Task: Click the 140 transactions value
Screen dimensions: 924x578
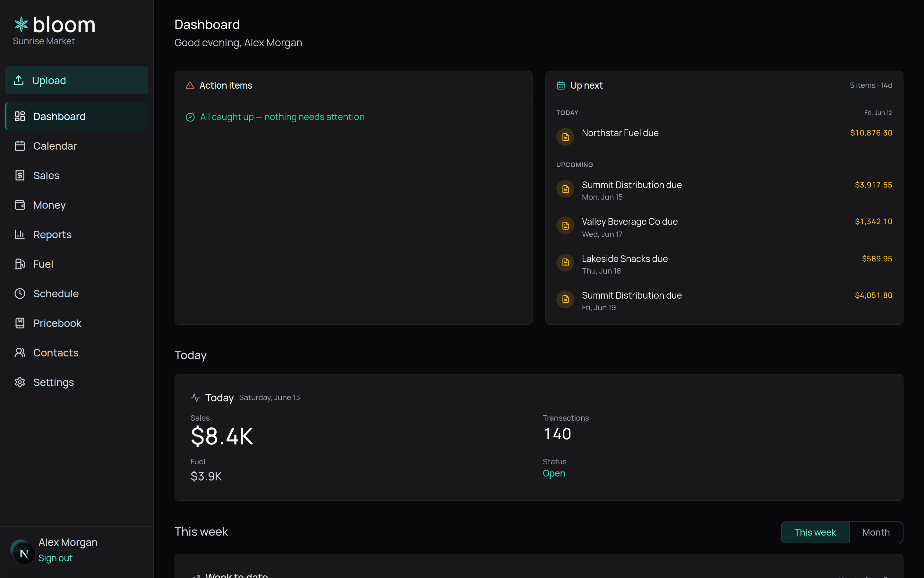Action: [558, 434]
